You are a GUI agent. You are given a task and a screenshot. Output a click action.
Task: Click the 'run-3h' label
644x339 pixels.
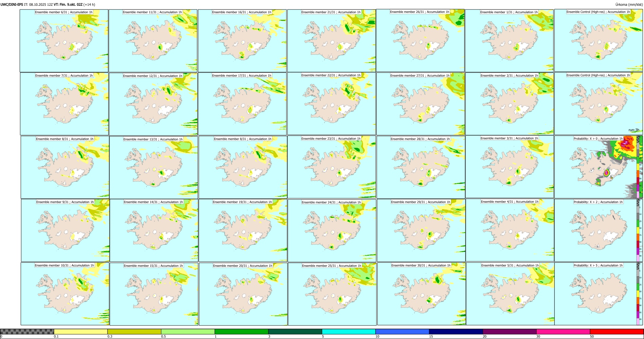[x=634, y=130]
